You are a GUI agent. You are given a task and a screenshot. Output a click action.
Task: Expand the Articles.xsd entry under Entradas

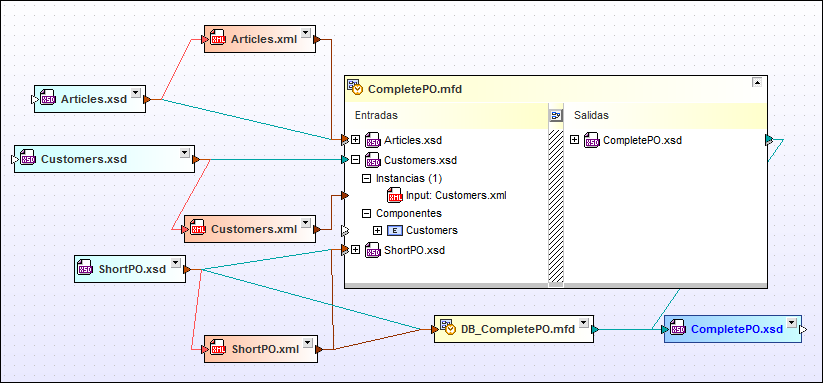tap(355, 140)
